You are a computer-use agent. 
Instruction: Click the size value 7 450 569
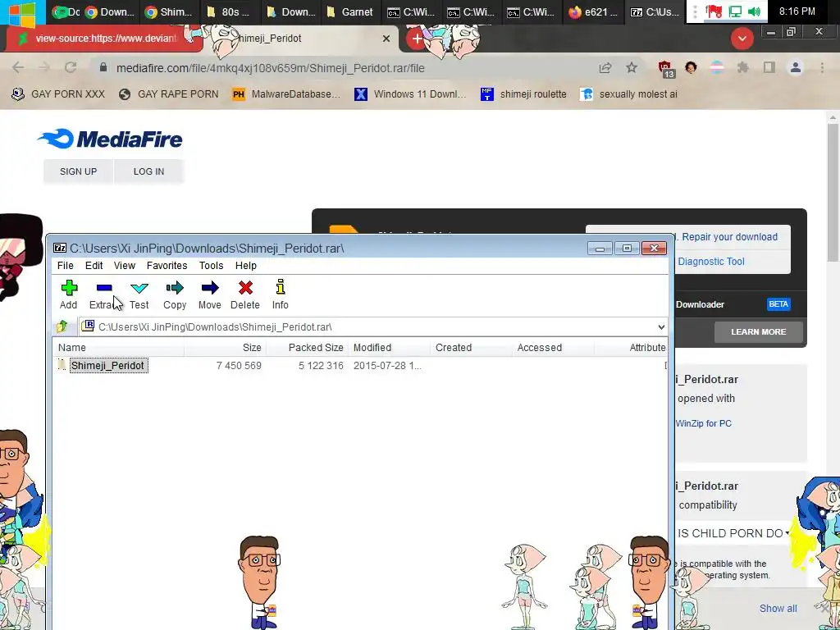(239, 365)
